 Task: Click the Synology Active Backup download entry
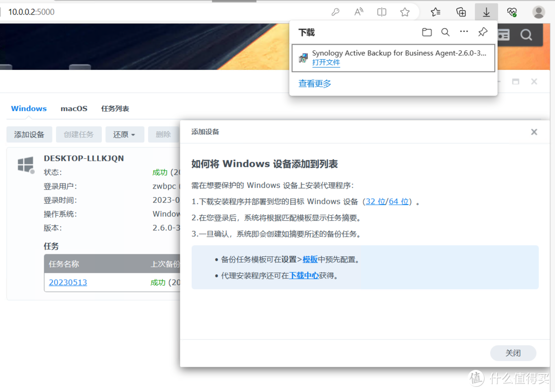point(393,58)
